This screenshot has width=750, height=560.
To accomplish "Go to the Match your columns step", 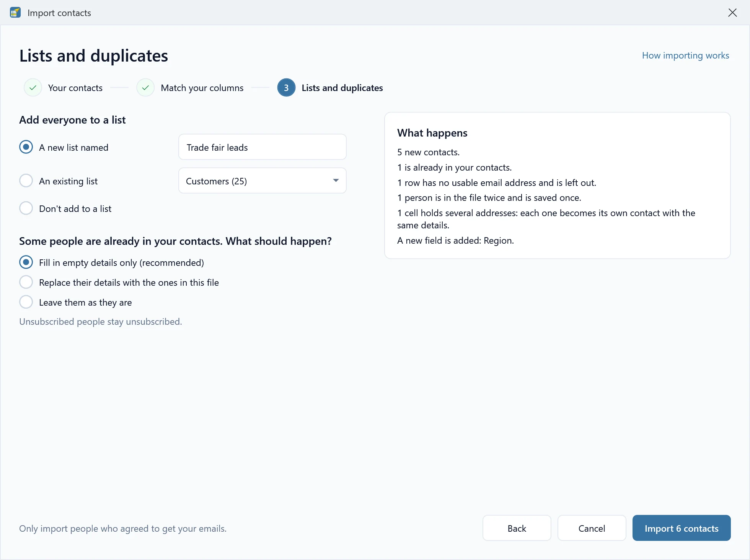I will point(202,88).
